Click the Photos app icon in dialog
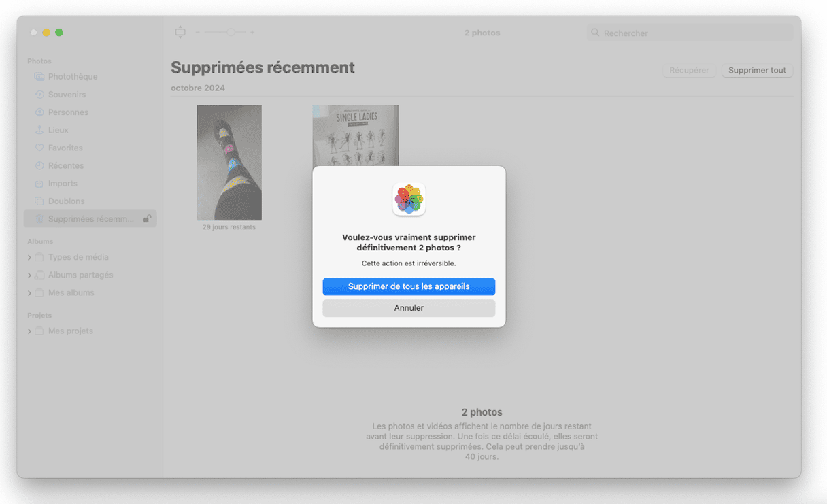 pyautogui.click(x=409, y=199)
